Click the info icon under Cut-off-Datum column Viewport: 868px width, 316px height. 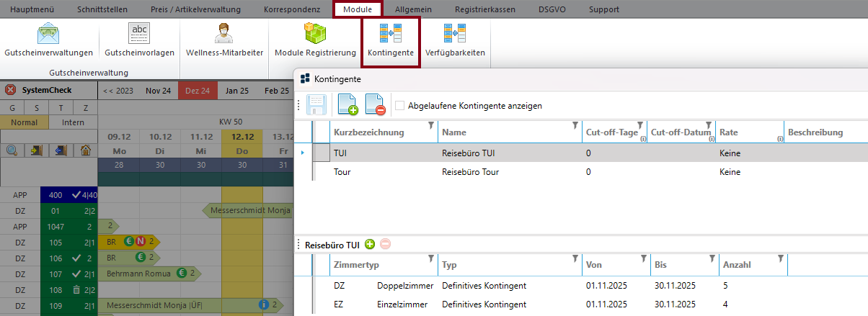coord(710,139)
